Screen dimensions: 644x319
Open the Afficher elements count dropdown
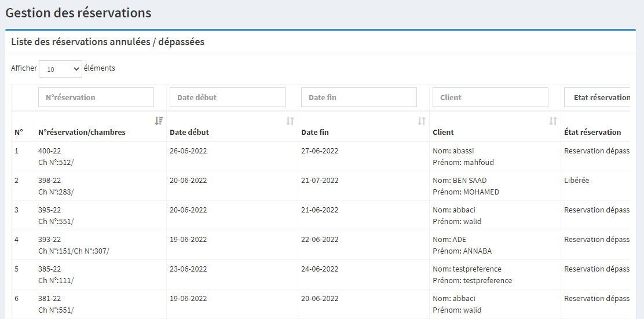[61, 69]
